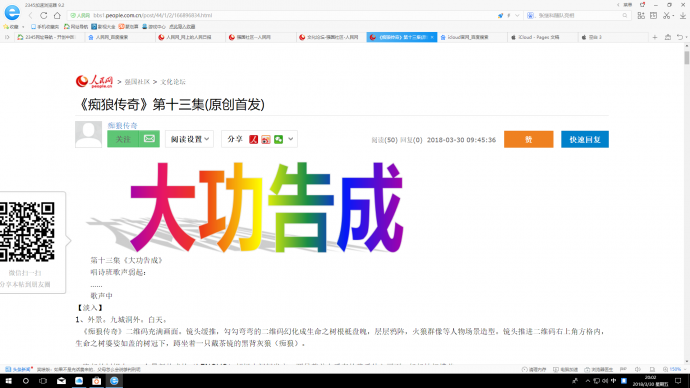
Task: Click the author avatar thumbnail
Action: (x=88, y=134)
